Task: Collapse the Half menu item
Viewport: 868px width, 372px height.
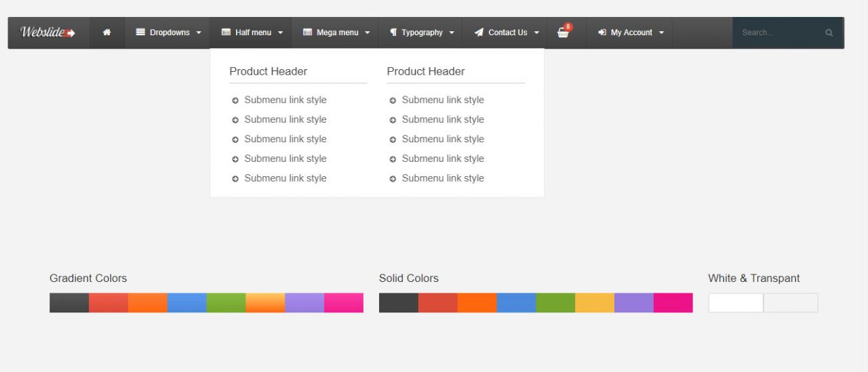Action: coord(252,33)
